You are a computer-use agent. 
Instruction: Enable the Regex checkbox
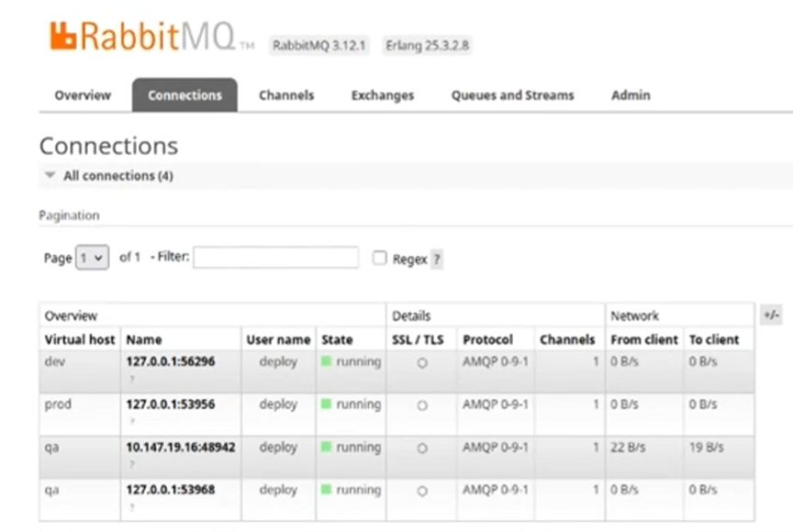click(380, 259)
